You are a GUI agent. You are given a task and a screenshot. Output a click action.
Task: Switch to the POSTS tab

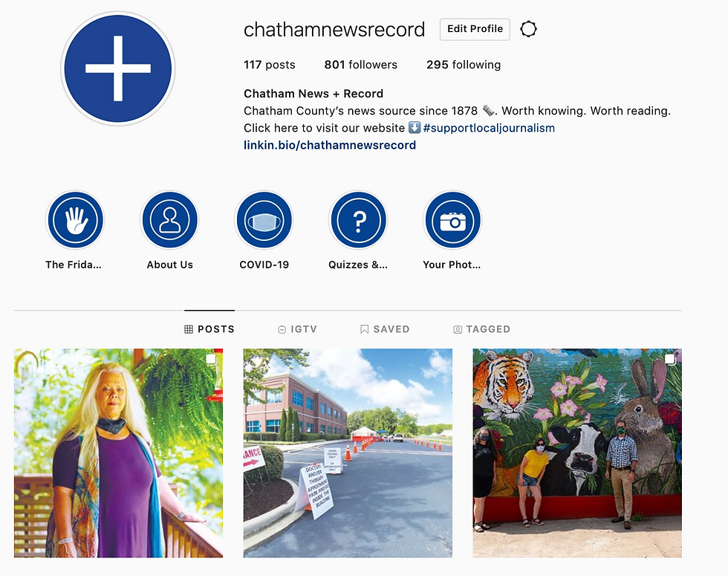(x=209, y=329)
